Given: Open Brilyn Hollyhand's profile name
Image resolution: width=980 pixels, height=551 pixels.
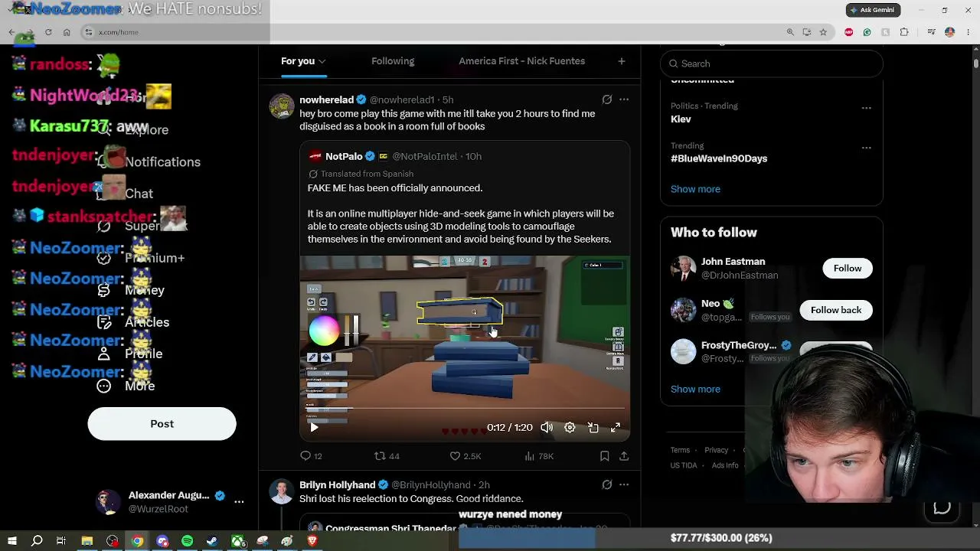Looking at the screenshot, I should [x=337, y=485].
